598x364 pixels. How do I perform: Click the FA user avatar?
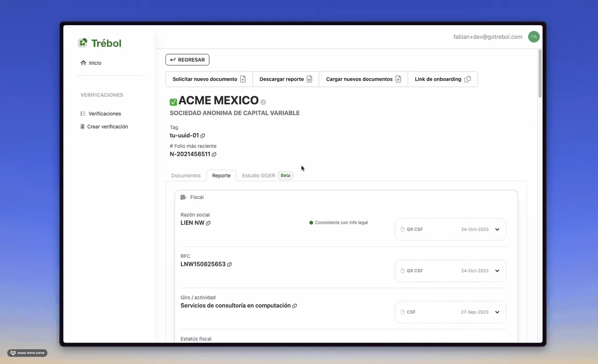click(534, 36)
